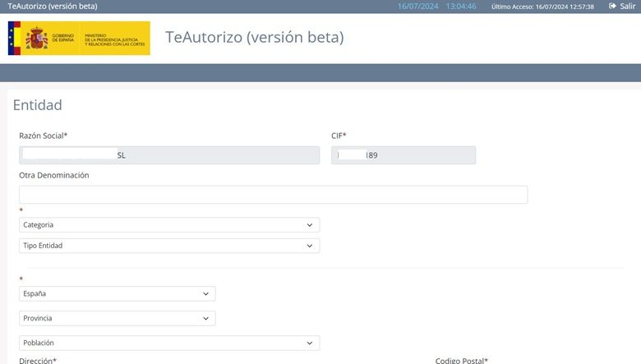Screen dimensions: 641x364
Task: Click the date 16/07/2024 in header
Action: (x=417, y=6)
